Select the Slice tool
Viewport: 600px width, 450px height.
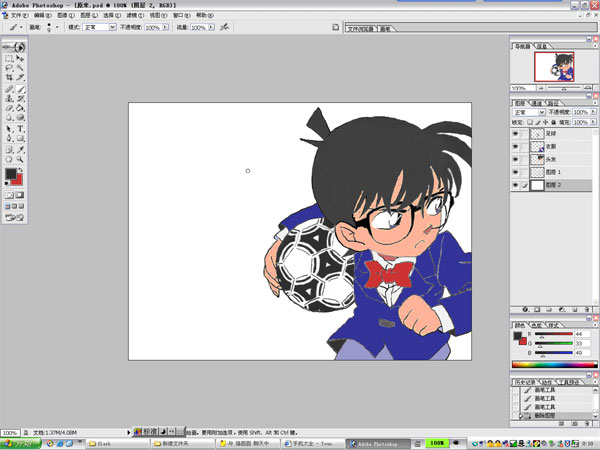[20, 77]
